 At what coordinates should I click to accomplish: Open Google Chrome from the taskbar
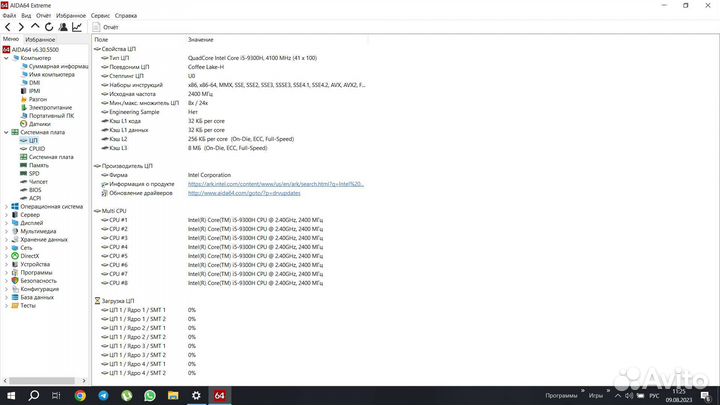(80, 396)
